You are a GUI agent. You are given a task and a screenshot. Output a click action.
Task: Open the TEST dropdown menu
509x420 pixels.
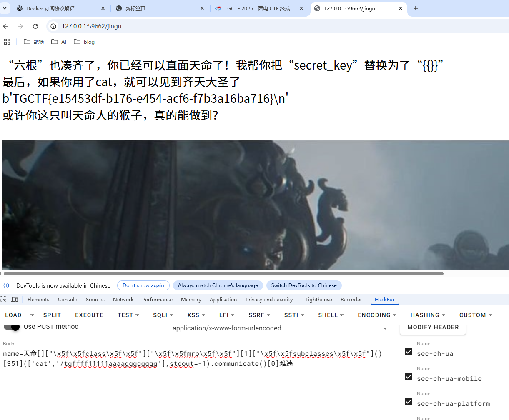point(128,315)
